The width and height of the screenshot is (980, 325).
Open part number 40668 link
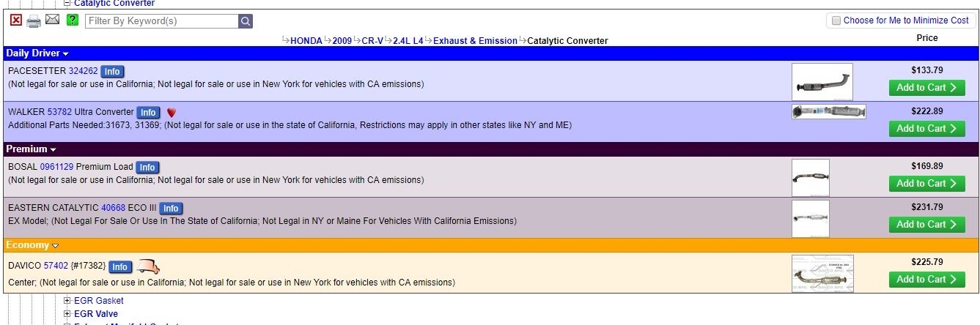(113, 208)
